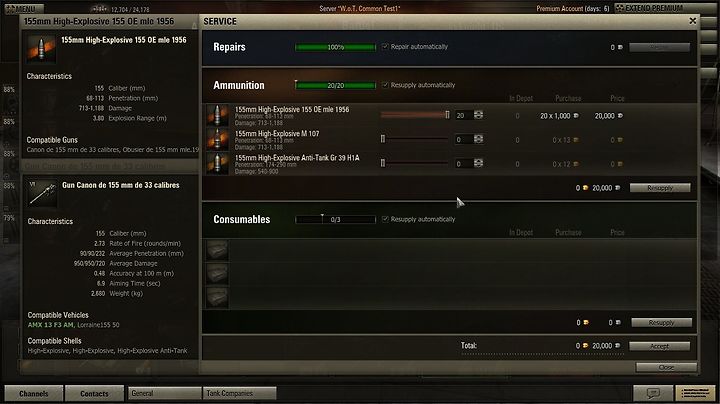Click the Gr 39 H1A shell quantity field

pyautogui.click(x=463, y=163)
